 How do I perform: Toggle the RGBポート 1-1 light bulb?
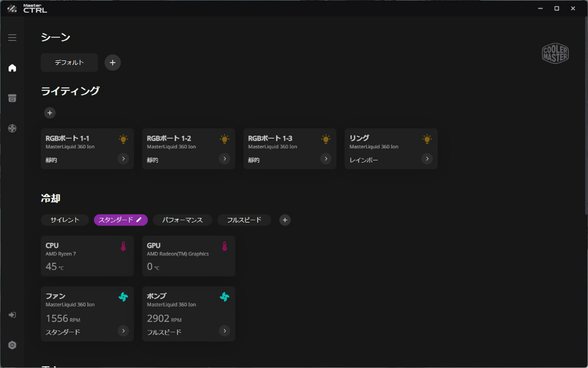[x=123, y=139]
